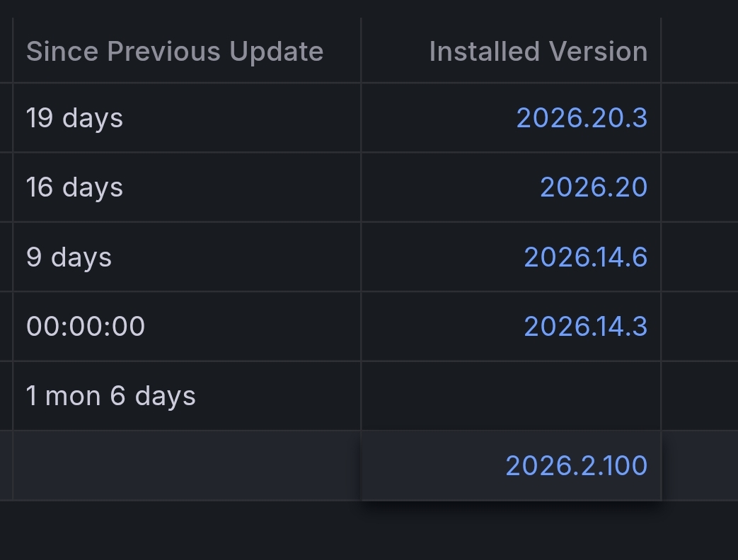Select the 1 mon 6 days cell

187,396
